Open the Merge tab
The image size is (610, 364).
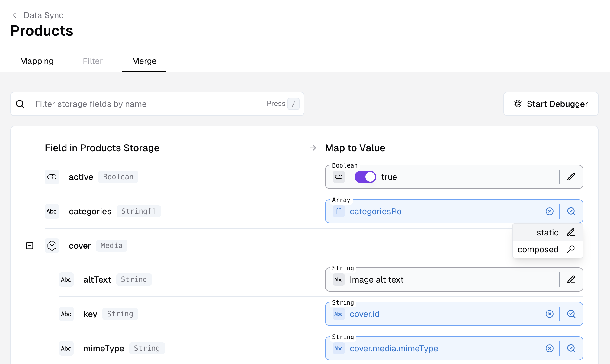point(144,61)
